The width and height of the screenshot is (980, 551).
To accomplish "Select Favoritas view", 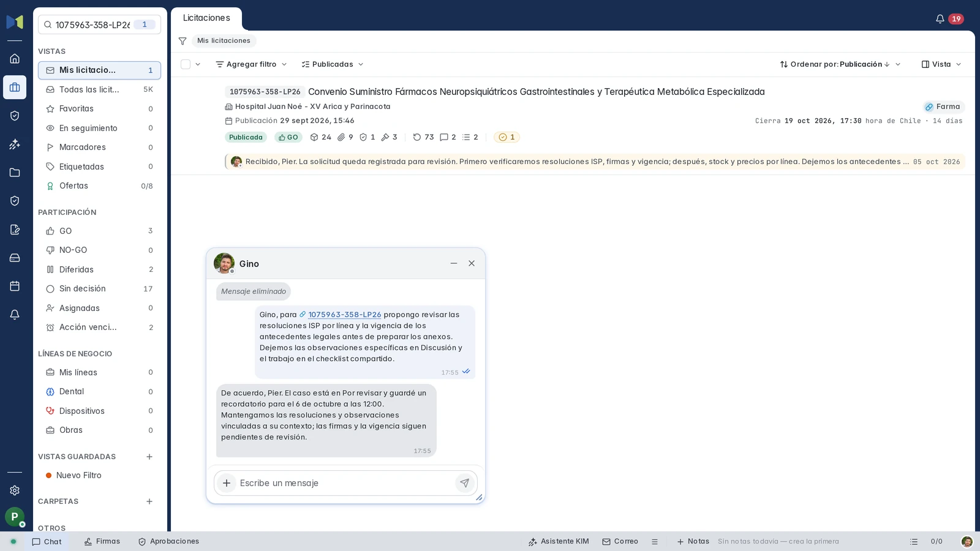I will click(x=99, y=109).
